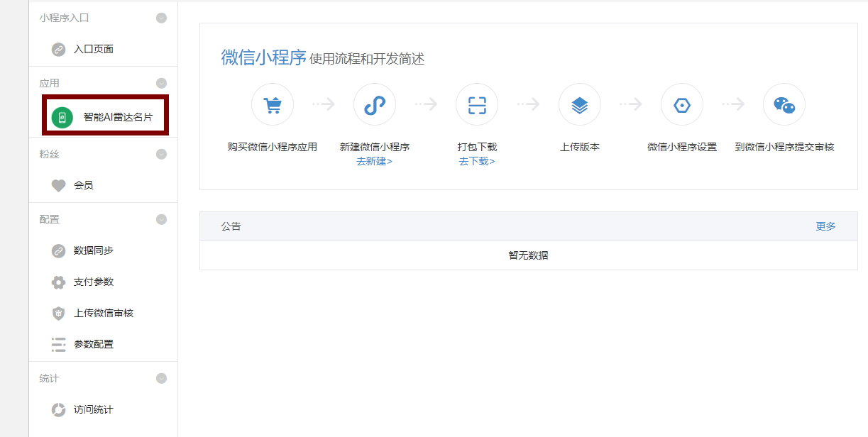Collapse the 统计 section
Image resolution: width=868 pixels, height=437 pixels.
point(162,378)
